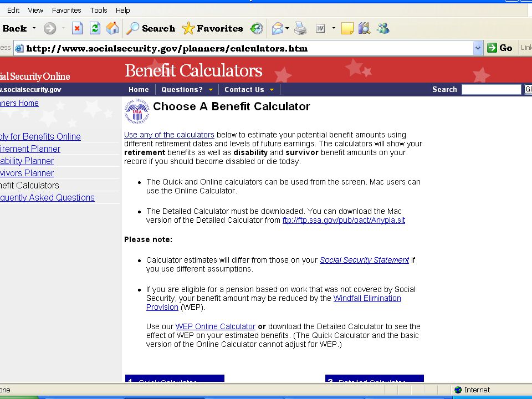
Task: Click the site search GO button
Action: tap(528, 90)
